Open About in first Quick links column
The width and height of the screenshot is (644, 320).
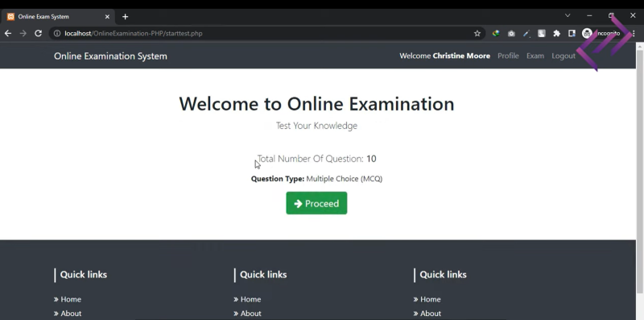71,314
